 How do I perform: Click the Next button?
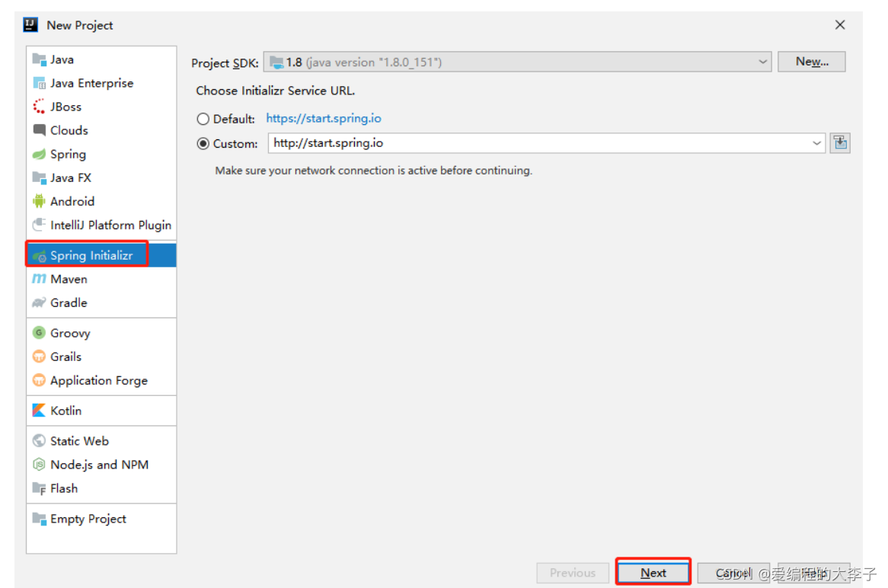[653, 573]
